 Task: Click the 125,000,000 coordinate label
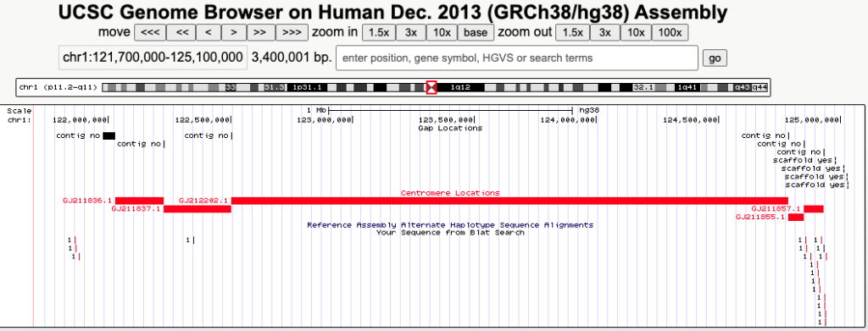812,119
